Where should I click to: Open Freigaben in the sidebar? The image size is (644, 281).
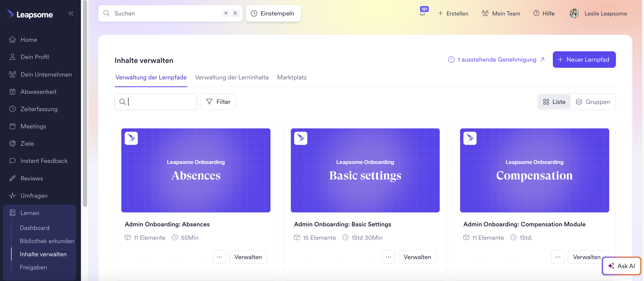(x=33, y=267)
